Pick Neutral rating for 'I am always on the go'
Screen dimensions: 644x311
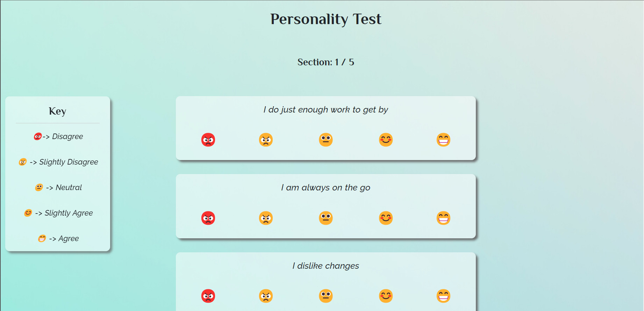[325, 218]
